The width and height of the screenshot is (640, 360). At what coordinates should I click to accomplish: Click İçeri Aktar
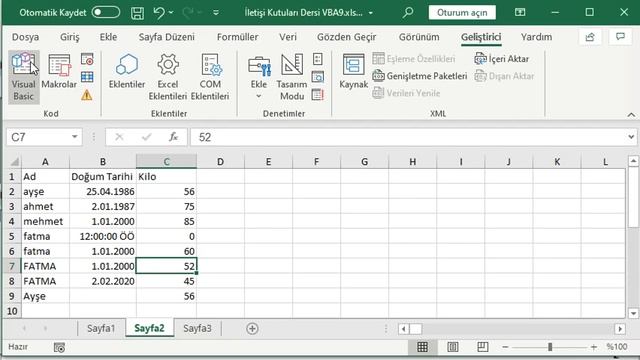coord(502,59)
